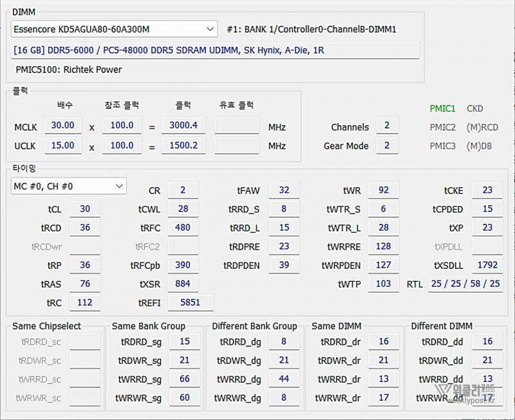Click the tXSR value 884
The image size is (515, 420).
tap(183, 284)
